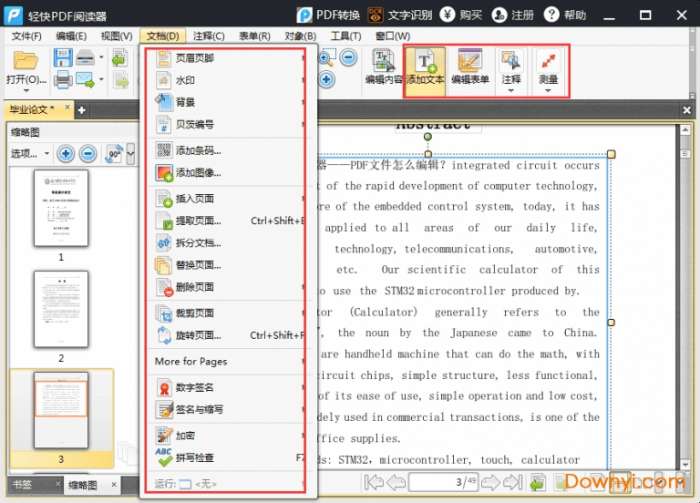700x503 pixels.
Task: Choose 添加图像... menu entry
Action: pos(228,173)
